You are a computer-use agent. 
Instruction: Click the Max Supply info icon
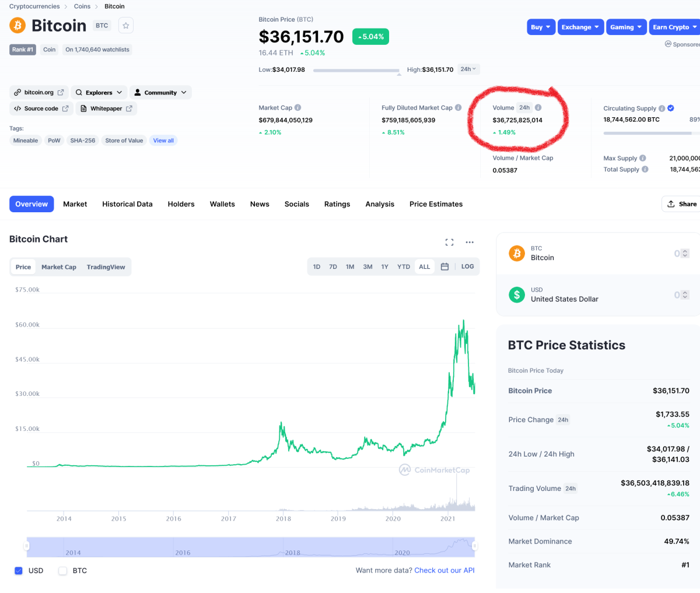(x=643, y=158)
